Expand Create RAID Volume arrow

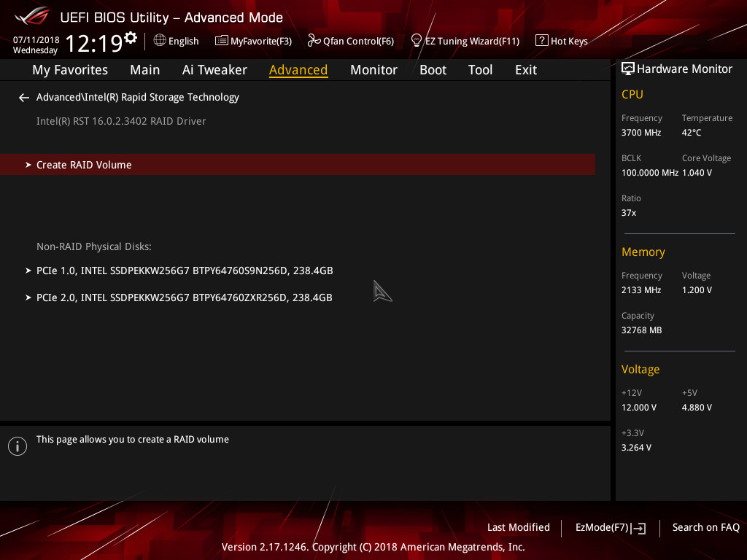tap(28, 165)
